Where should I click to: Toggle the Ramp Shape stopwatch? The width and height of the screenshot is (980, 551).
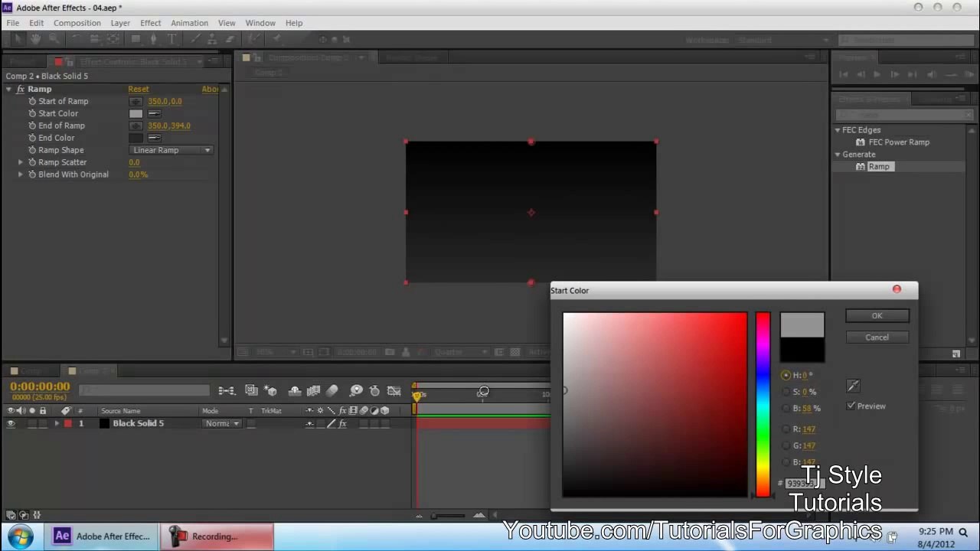click(32, 150)
